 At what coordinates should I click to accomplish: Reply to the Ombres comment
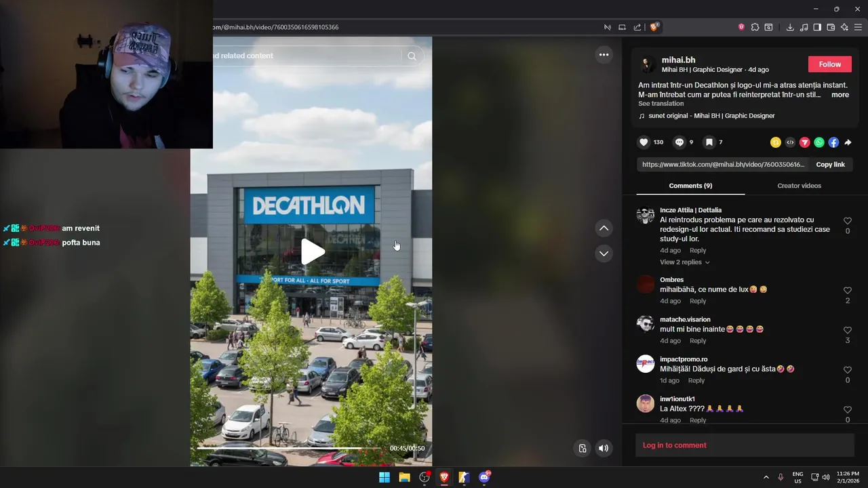tap(698, 301)
